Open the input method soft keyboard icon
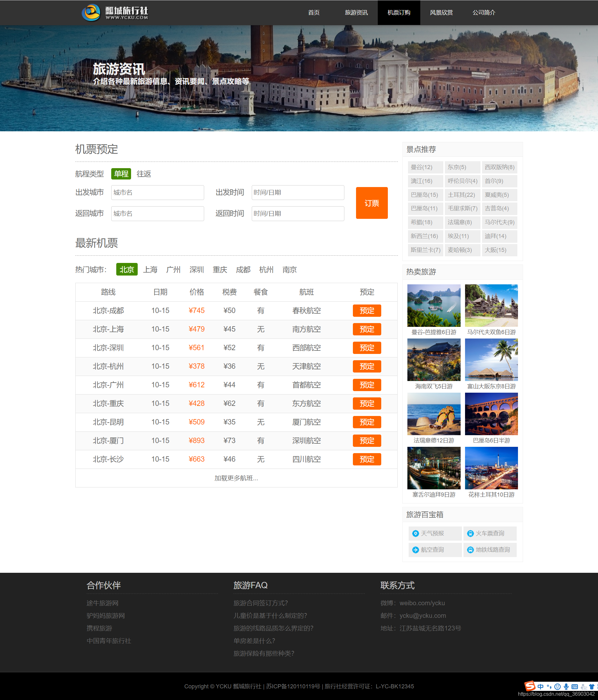Screen dimensions: 598x700 click(574, 686)
